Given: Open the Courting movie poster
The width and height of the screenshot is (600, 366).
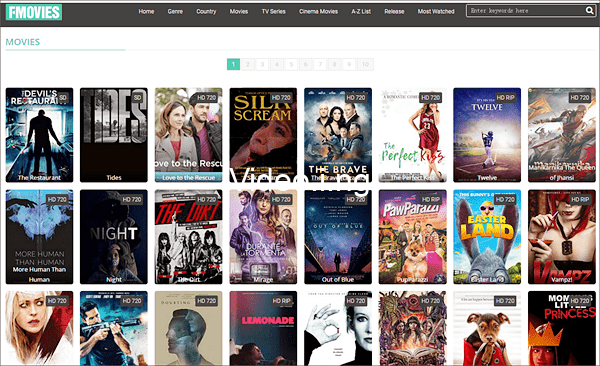Looking at the screenshot, I should tap(188, 328).
